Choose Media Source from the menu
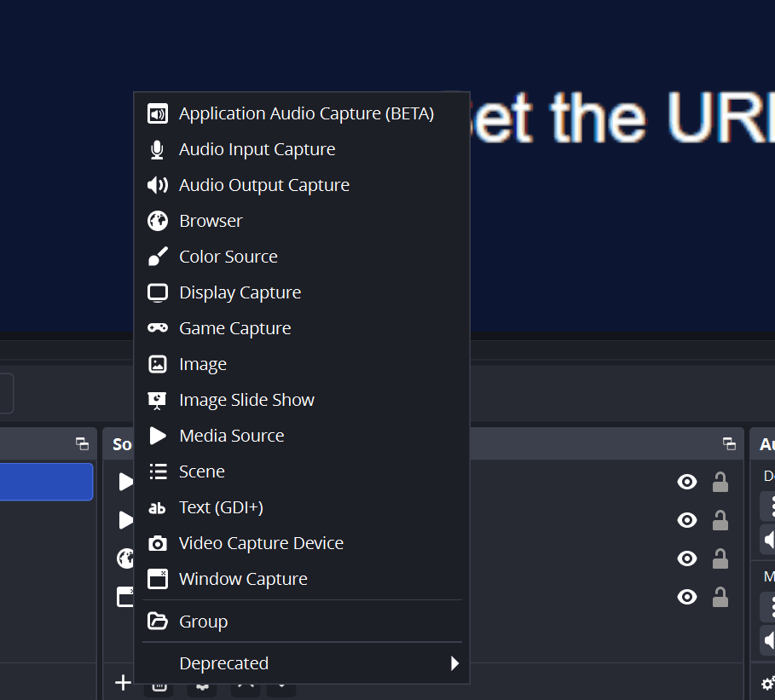The image size is (775, 700). coord(231,436)
